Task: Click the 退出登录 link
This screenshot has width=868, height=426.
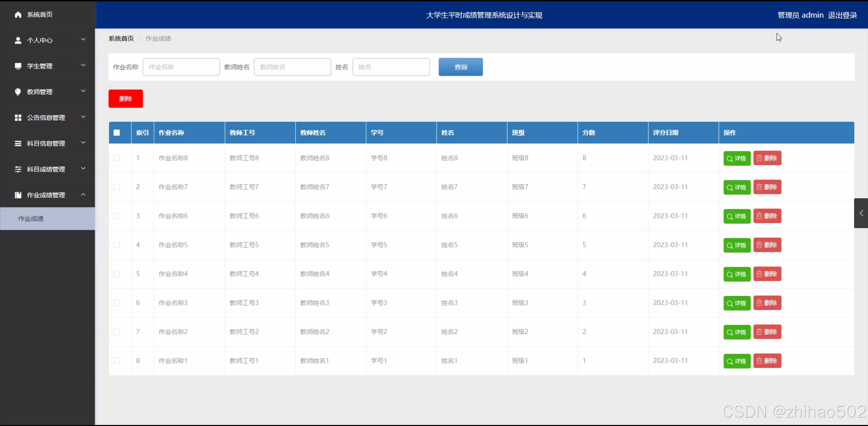Action: [842, 15]
